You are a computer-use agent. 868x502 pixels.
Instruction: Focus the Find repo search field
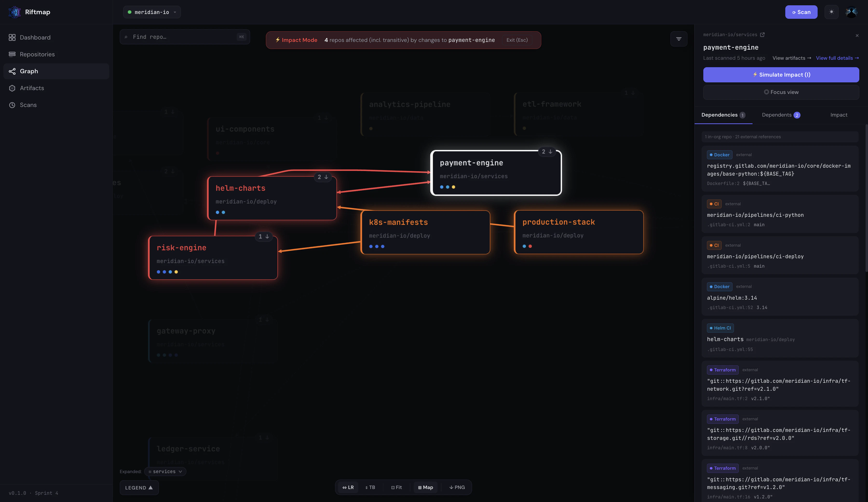click(185, 37)
